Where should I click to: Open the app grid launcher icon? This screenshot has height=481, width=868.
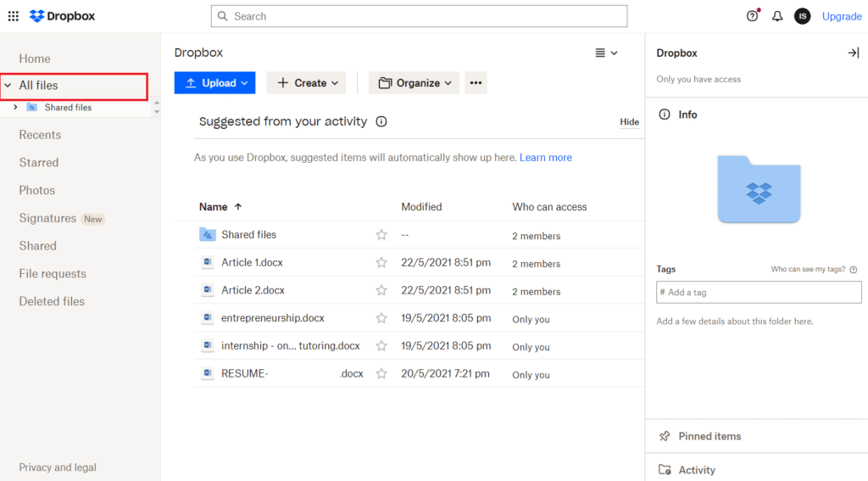pyautogui.click(x=14, y=16)
